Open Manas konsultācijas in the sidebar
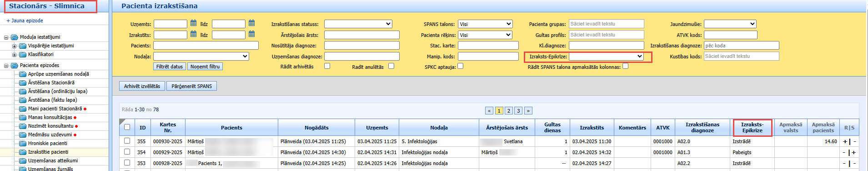The image size is (868, 171). [50, 117]
